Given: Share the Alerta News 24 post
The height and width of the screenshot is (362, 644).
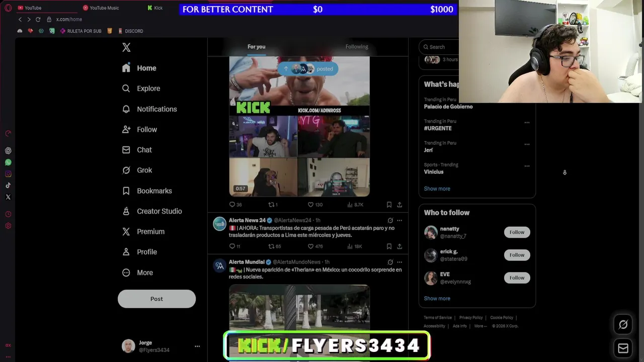Looking at the screenshot, I should coord(399,246).
